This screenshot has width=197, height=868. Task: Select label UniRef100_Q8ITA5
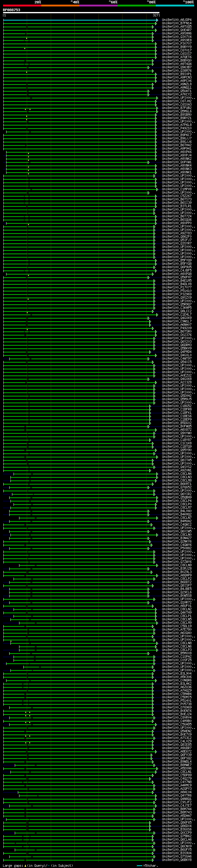tap(177, 460)
